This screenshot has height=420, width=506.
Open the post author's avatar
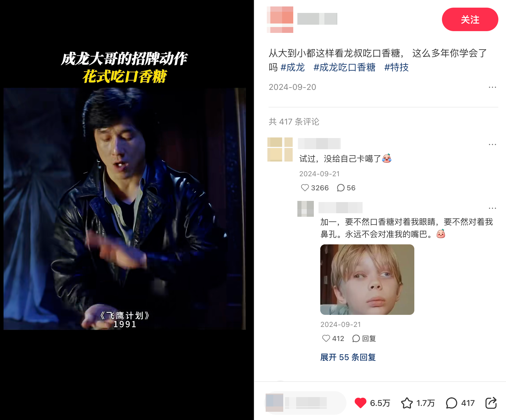280,19
